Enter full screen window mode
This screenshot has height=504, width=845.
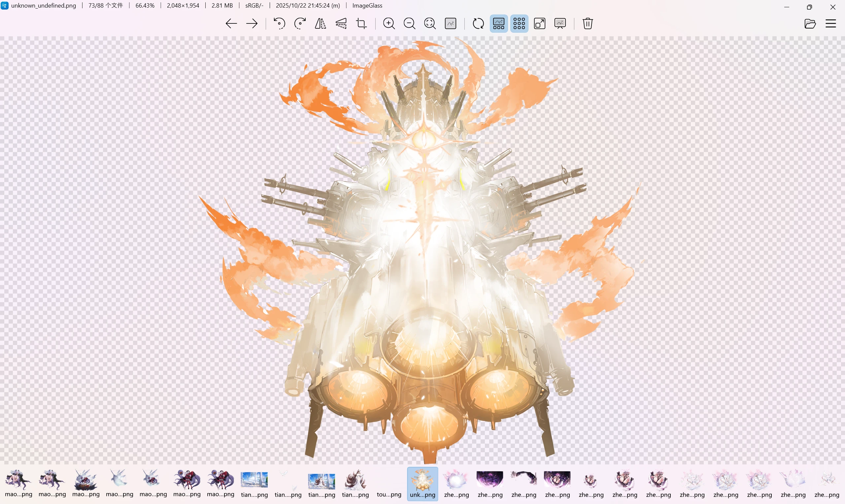click(540, 23)
